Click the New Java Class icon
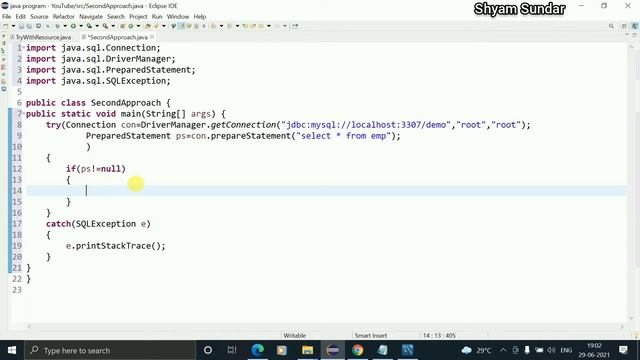Image resolution: width=640 pixels, height=360 pixels. [x=131, y=26]
